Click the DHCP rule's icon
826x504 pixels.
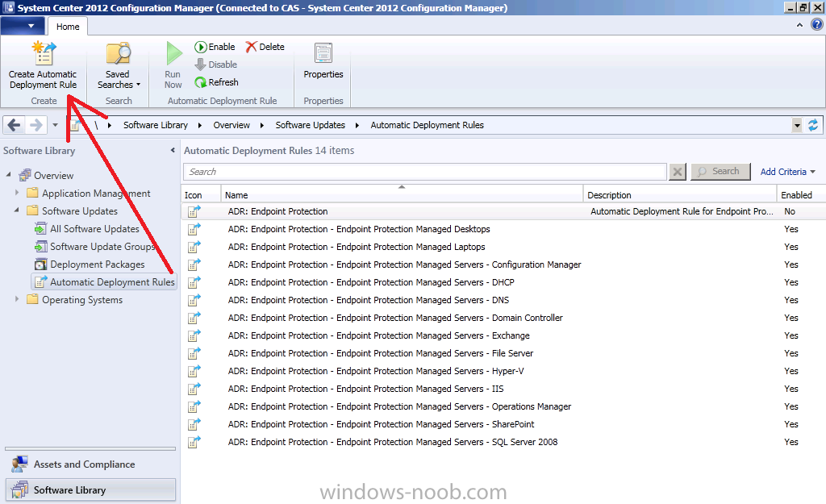tap(194, 282)
